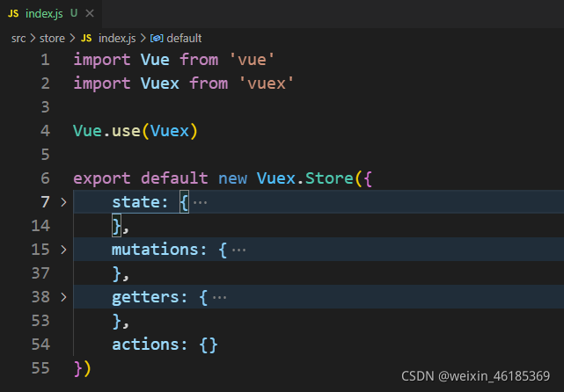Click the JS file icon on index.js tab

13,14
